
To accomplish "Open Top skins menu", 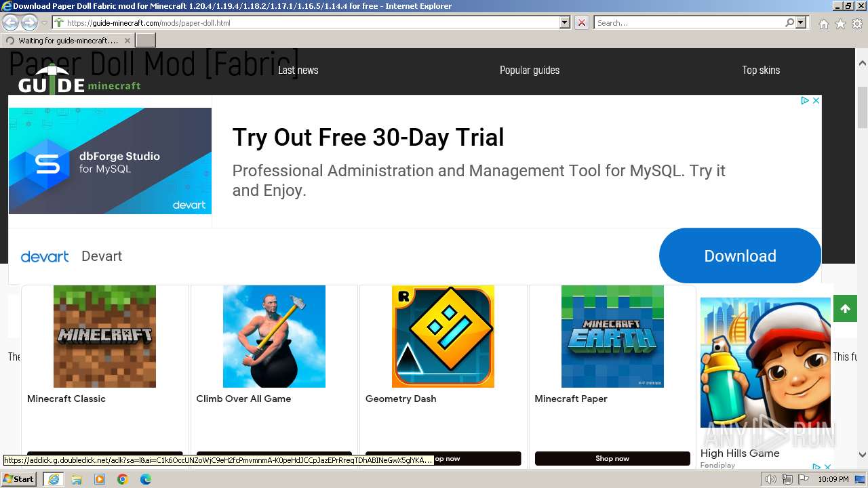I will pyautogui.click(x=761, y=70).
